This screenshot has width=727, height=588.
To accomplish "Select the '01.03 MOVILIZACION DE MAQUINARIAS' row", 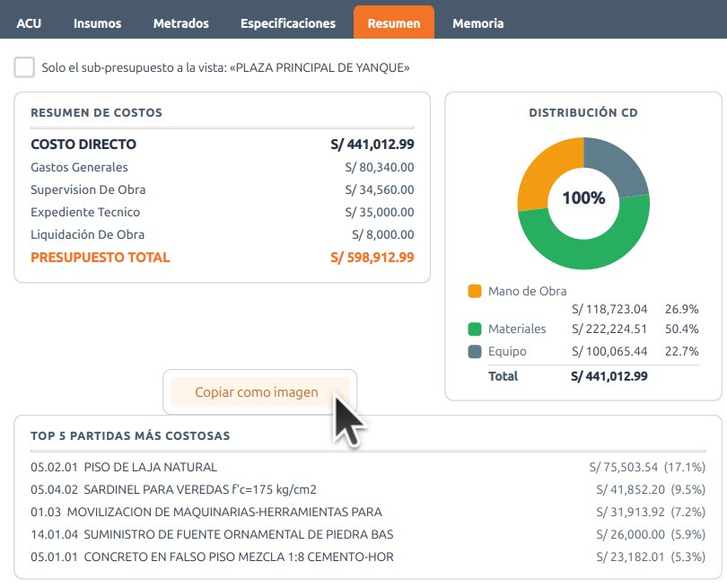I will [368, 512].
